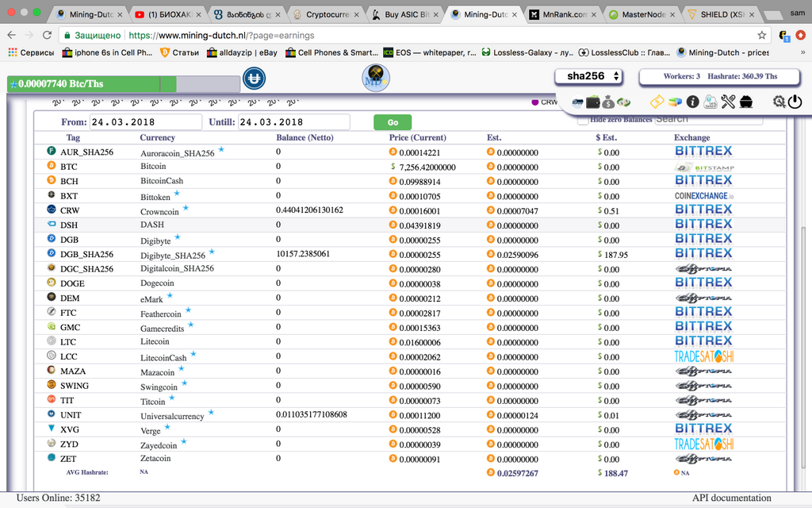Click the Exchange column header
812x508 pixels.
click(691, 137)
